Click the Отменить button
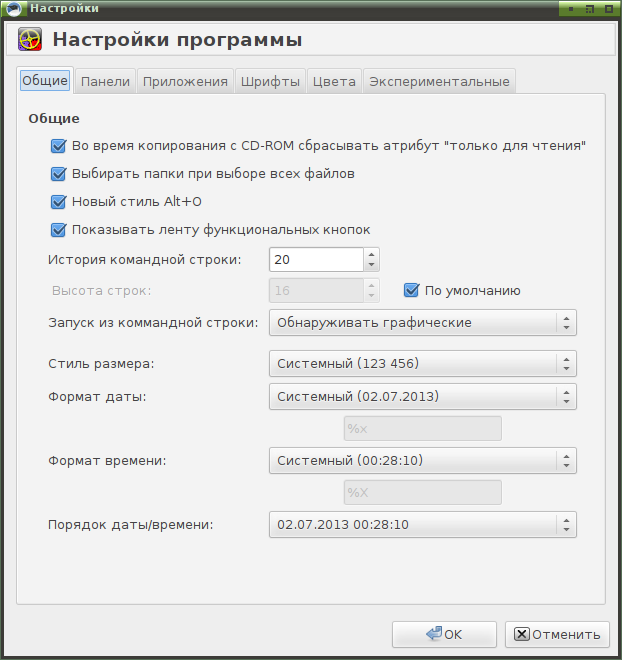The image size is (622, 660). (557, 634)
